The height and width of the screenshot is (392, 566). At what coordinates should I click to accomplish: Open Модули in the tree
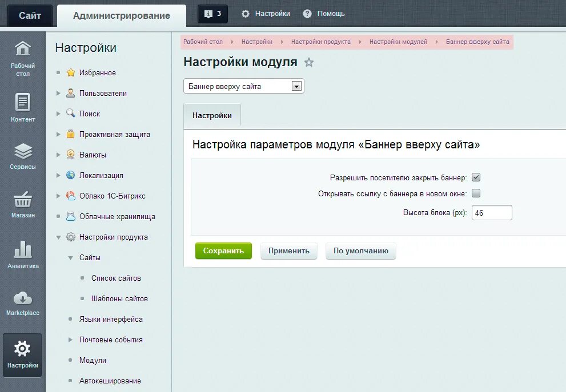pos(93,360)
